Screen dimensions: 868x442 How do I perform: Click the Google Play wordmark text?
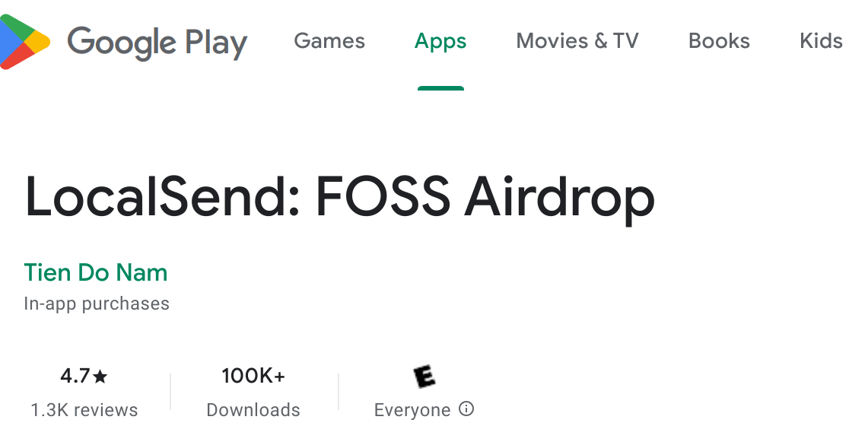click(x=157, y=42)
